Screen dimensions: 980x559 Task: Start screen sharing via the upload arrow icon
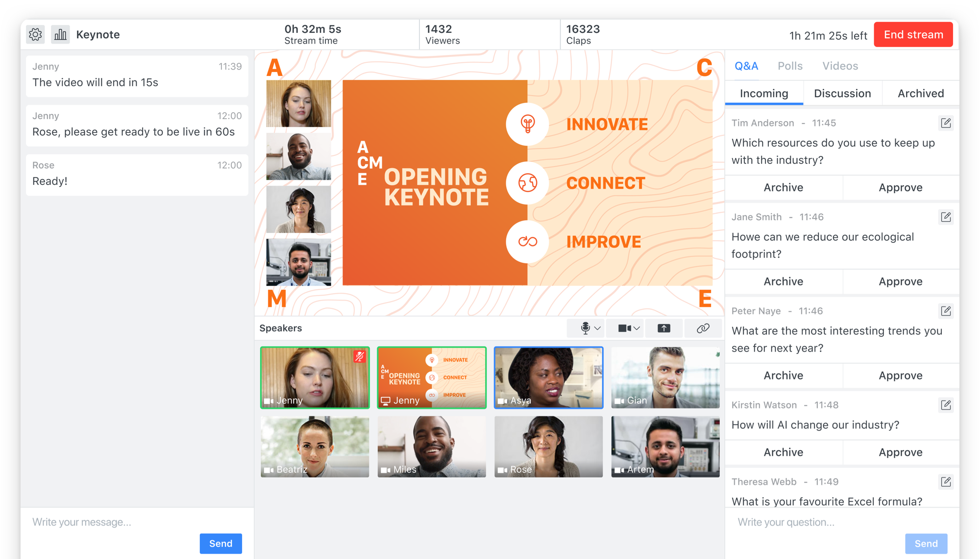point(664,328)
